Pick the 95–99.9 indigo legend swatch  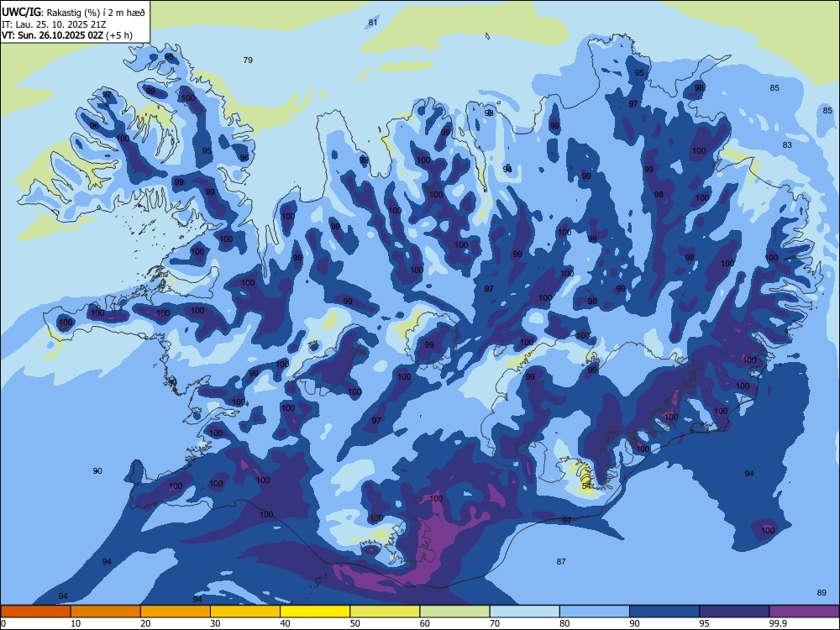click(x=734, y=612)
